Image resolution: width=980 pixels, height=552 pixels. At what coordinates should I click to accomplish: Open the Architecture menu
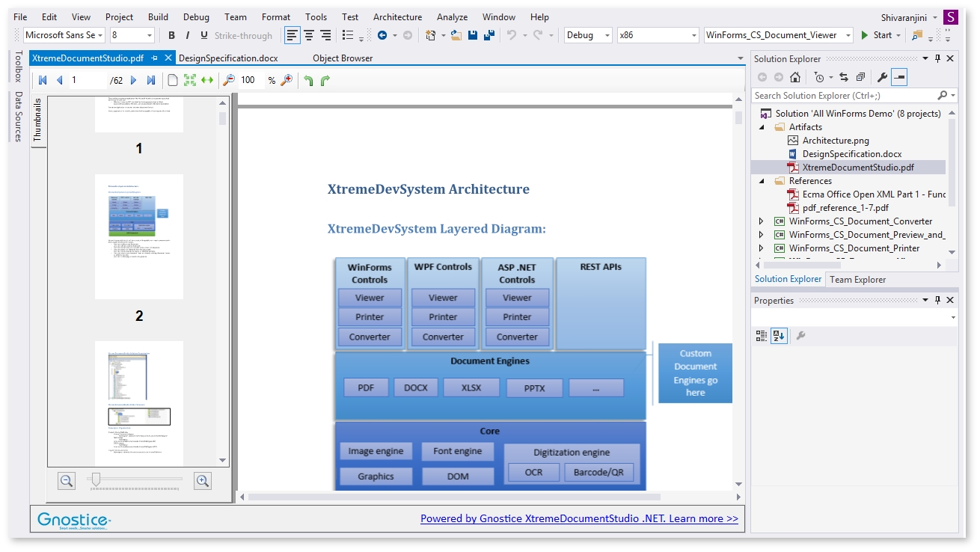pyautogui.click(x=397, y=16)
